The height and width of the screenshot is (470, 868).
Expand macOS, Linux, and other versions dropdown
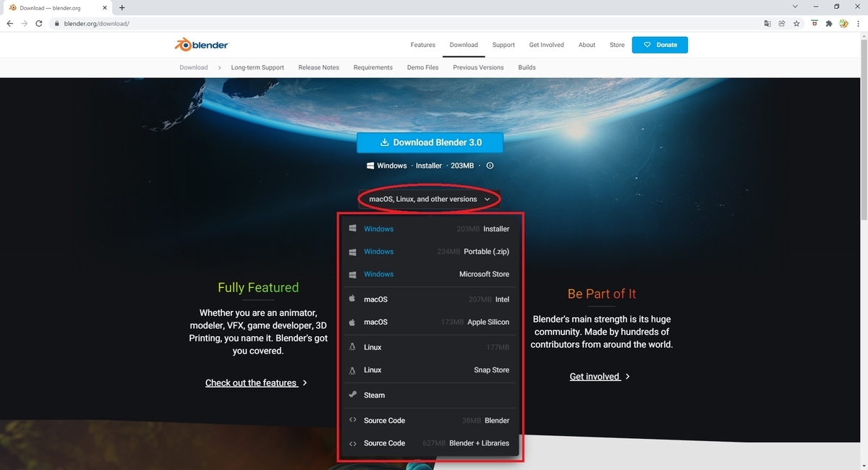coord(430,199)
